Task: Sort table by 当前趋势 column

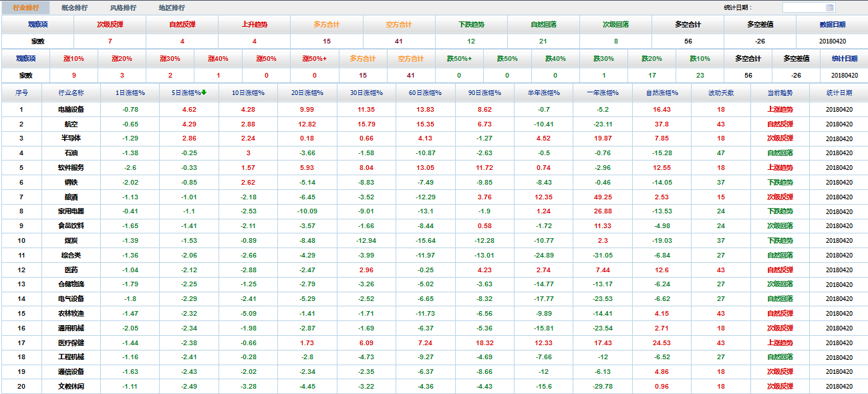Action: [x=780, y=92]
